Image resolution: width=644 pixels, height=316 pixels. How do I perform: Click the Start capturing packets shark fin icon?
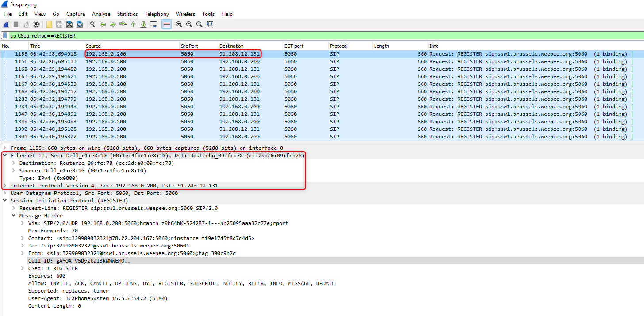point(6,24)
